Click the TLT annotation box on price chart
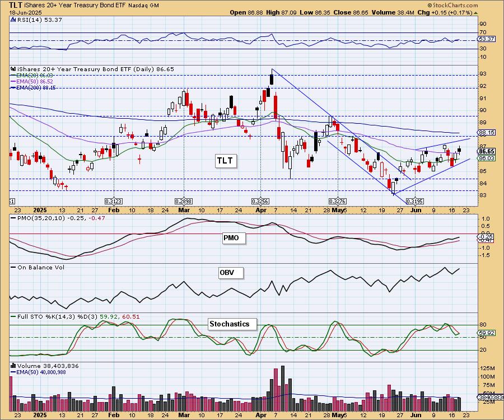The image size is (504, 420). pos(226,160)
